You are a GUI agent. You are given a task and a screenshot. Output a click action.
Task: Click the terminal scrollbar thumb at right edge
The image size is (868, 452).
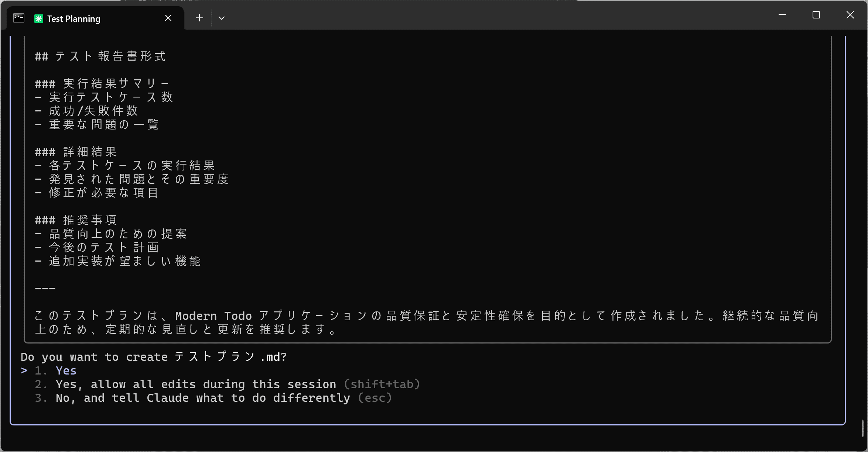(x=863, y=428)
